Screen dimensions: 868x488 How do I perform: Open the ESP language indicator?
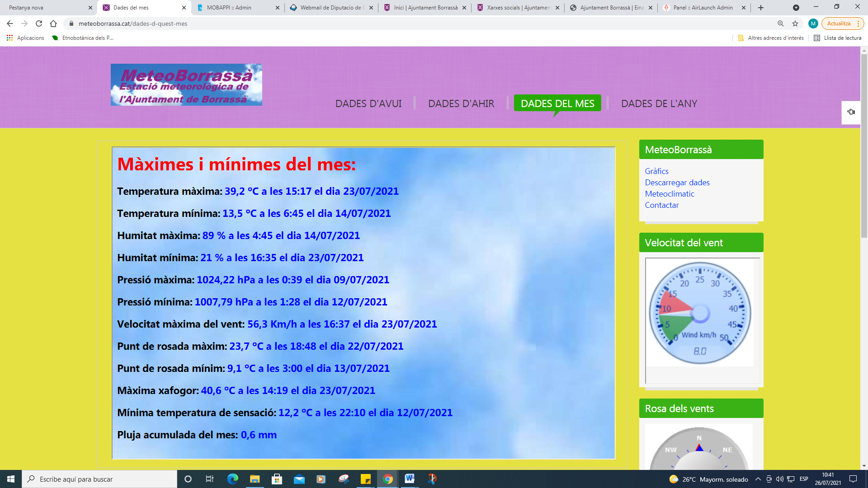[x=804, y=479]
